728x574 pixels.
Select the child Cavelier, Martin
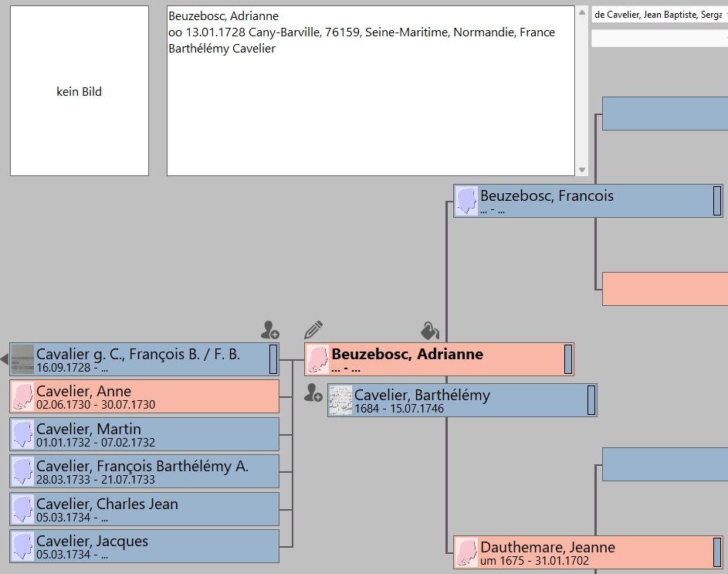144,434
